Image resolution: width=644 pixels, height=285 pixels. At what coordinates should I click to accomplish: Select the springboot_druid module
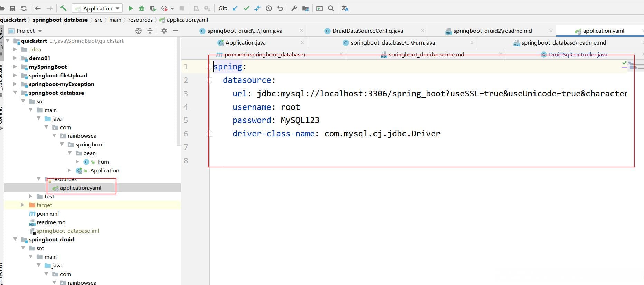click(51, 239)
